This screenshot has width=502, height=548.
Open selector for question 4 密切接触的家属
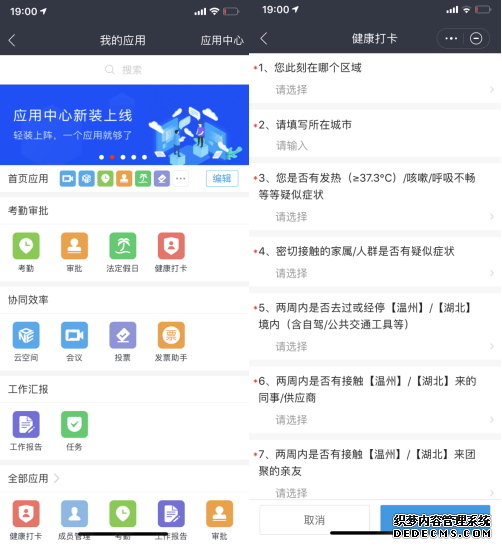[375, 273]
